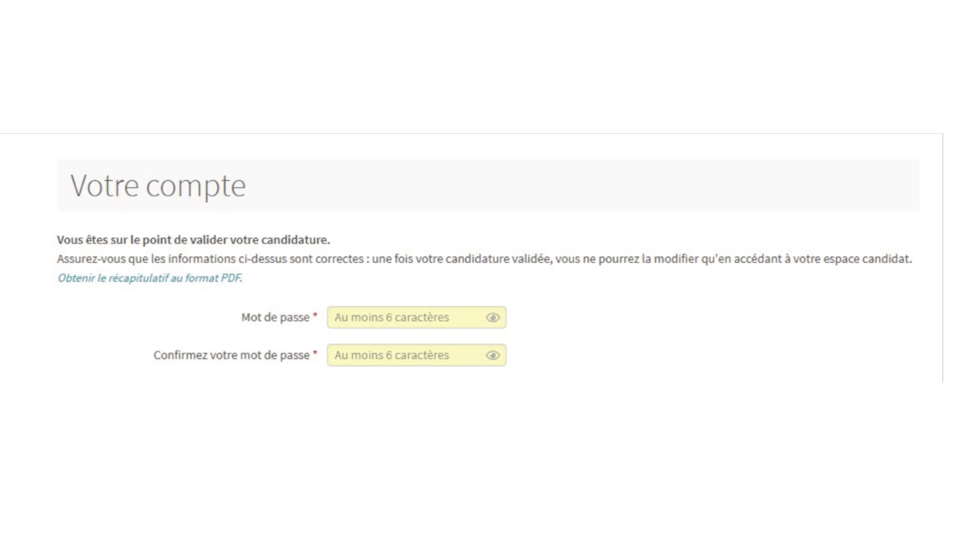Click the words candidature validée in paragraph
This screenshot has height=560, width=974.
498,259
